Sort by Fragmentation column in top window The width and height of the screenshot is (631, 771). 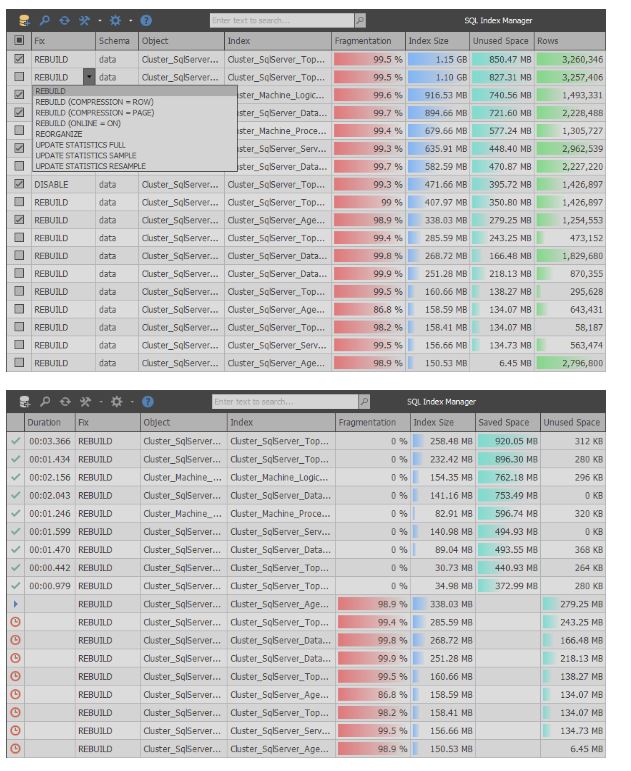[368, 41]
